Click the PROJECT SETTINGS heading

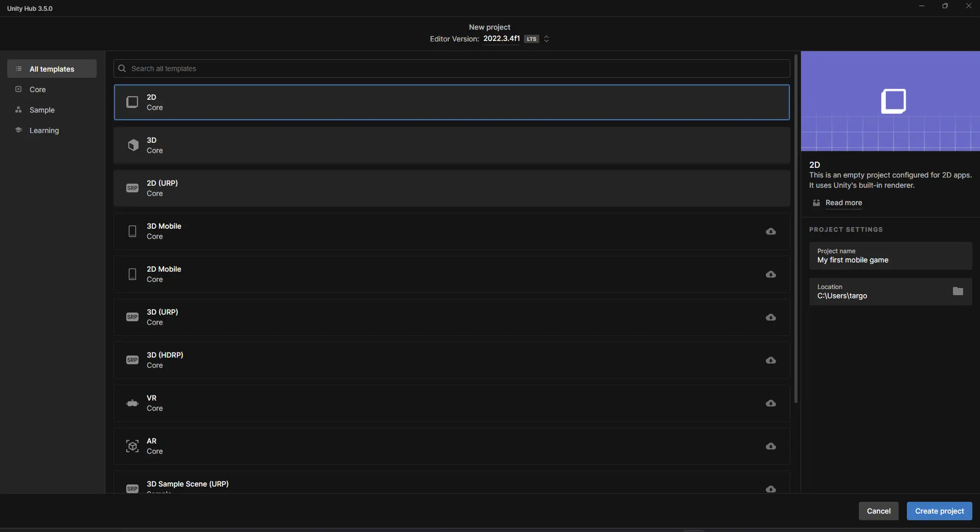pos(846,230)
